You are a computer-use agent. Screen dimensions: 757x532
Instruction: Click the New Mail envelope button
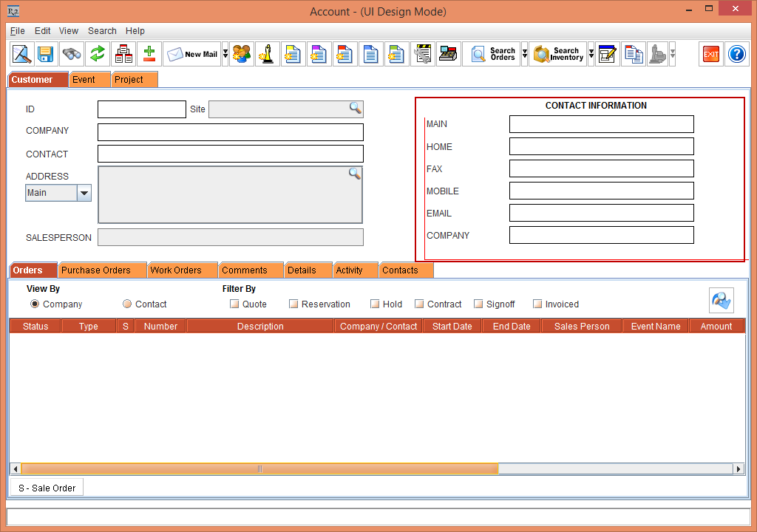click(x=192, y=54)
